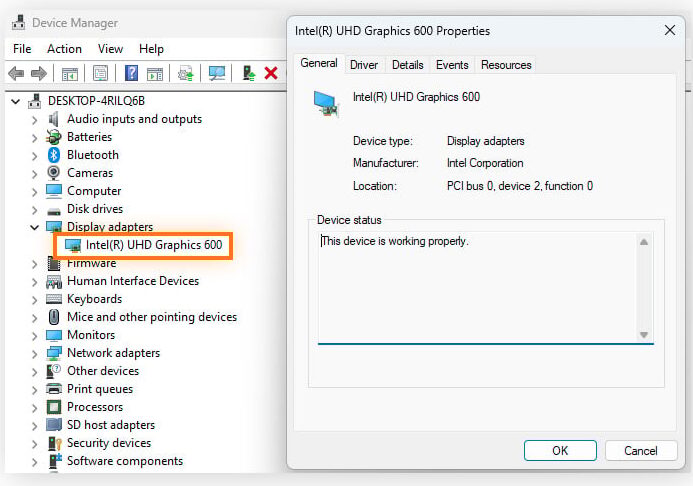Image resolution: width=693 pixels, height=486 pixels.
Task: Open the File menu
Action: point(22,49)
